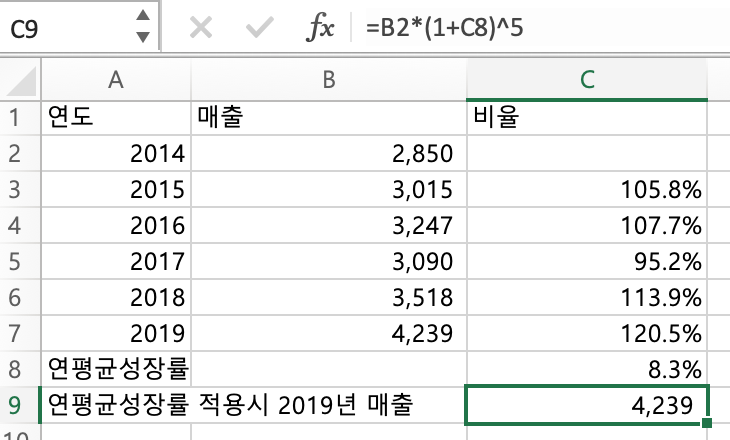
Task: Click cell with year 2015
Action: [x=116, y=189]
